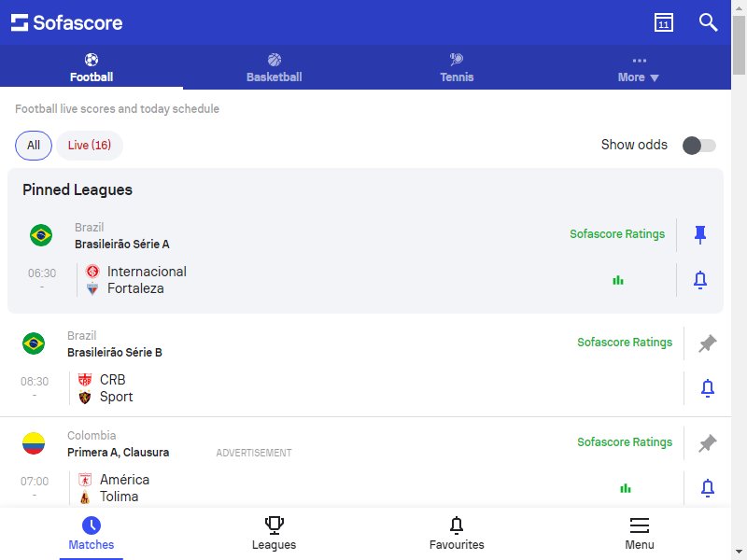Click the Sport club crest
Image resolution: width=747 pixels, height=560 pixels.
coord(85,397)
